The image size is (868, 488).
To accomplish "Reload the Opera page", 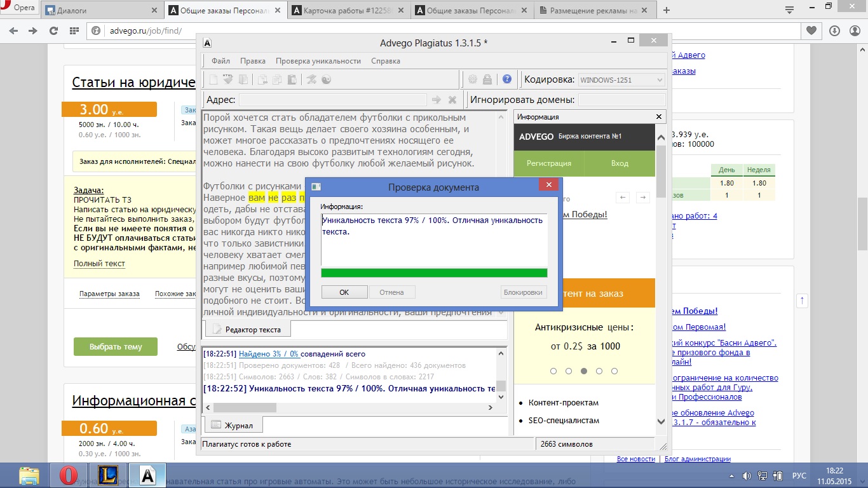I will click(53, 30).
